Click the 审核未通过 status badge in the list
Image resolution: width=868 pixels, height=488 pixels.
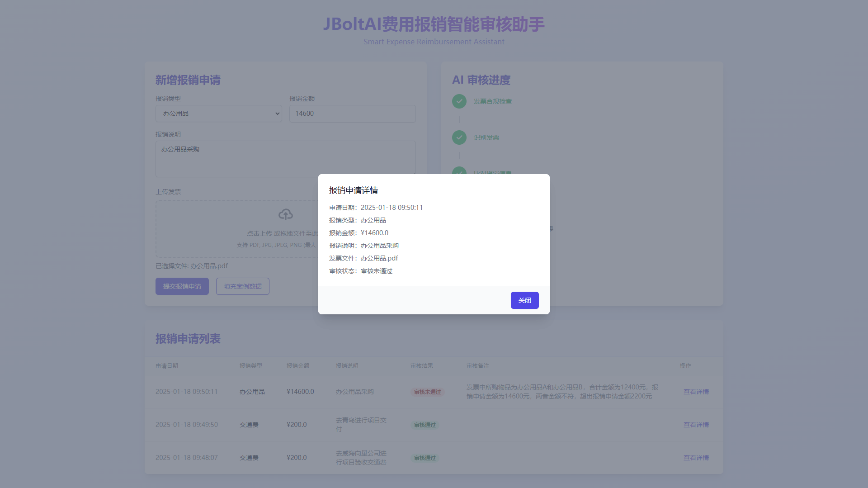427,392
